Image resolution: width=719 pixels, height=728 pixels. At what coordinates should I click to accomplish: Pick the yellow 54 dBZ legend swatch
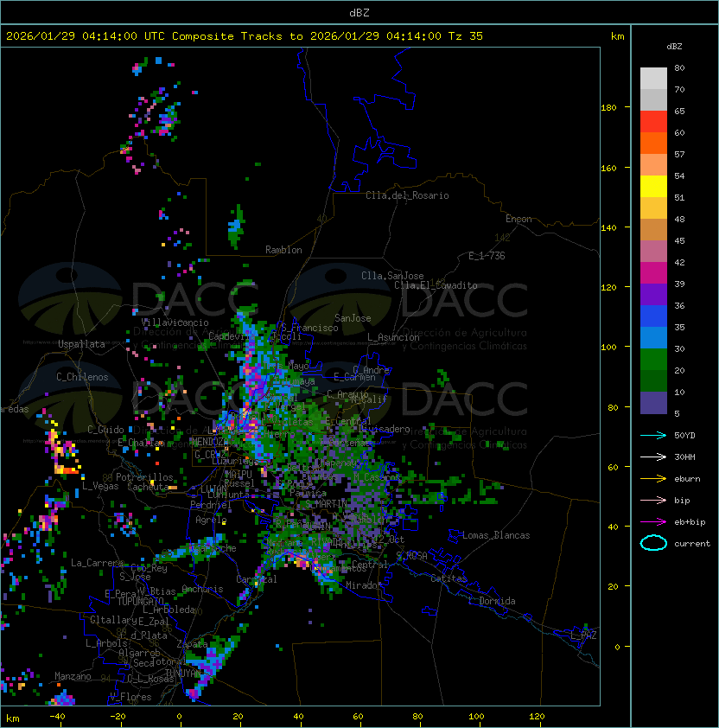pyautogui.click(x=653, y=186)
